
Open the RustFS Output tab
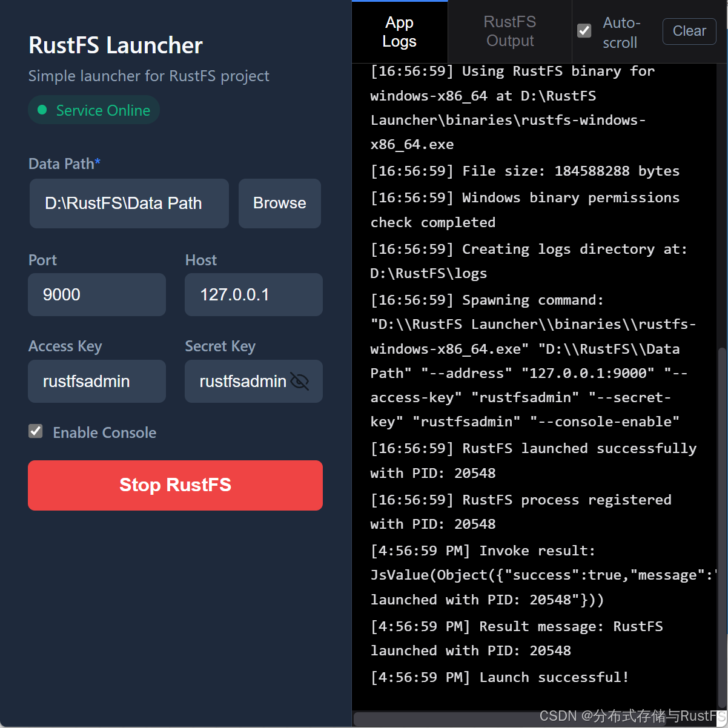pos(510,31)
